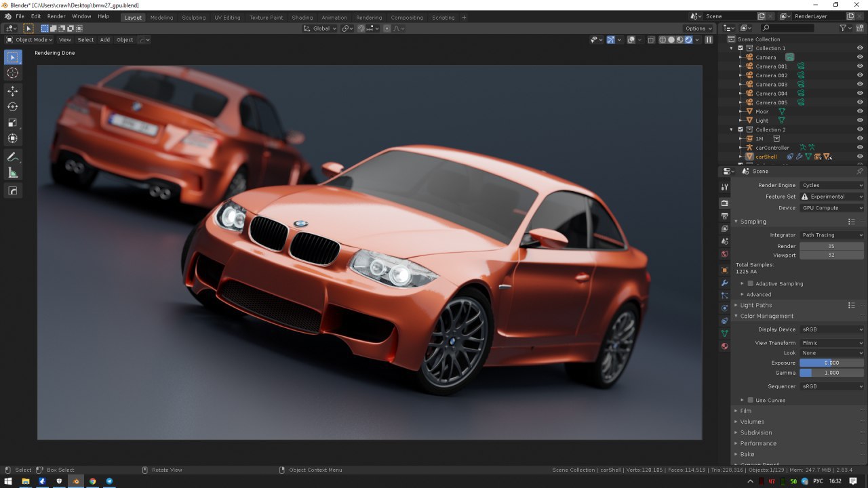Open the viewport Add menu
This screenshot has width=868, height=488.
(x=105, y=39)
